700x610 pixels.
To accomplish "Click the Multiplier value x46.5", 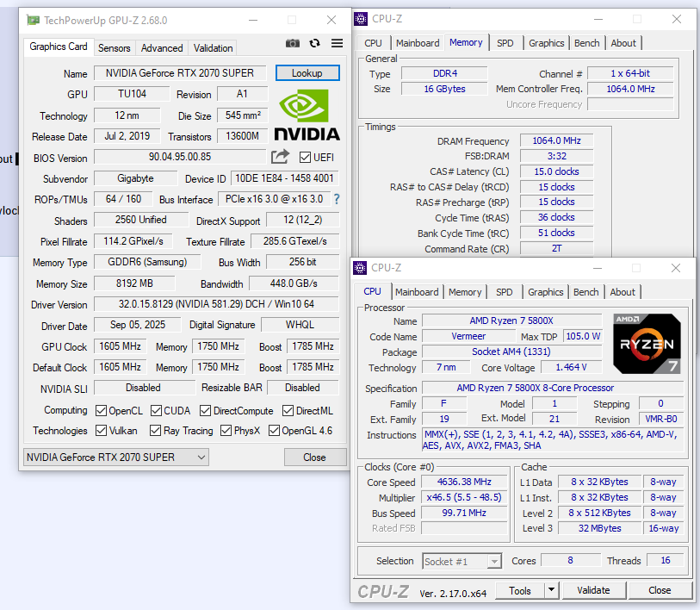I will tap(464, 497).
